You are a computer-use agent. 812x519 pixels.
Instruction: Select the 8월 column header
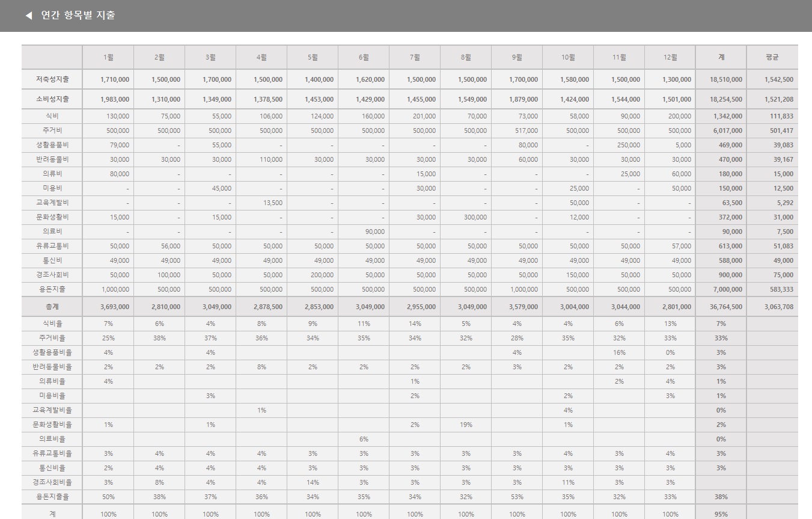[x=466, y=57]
